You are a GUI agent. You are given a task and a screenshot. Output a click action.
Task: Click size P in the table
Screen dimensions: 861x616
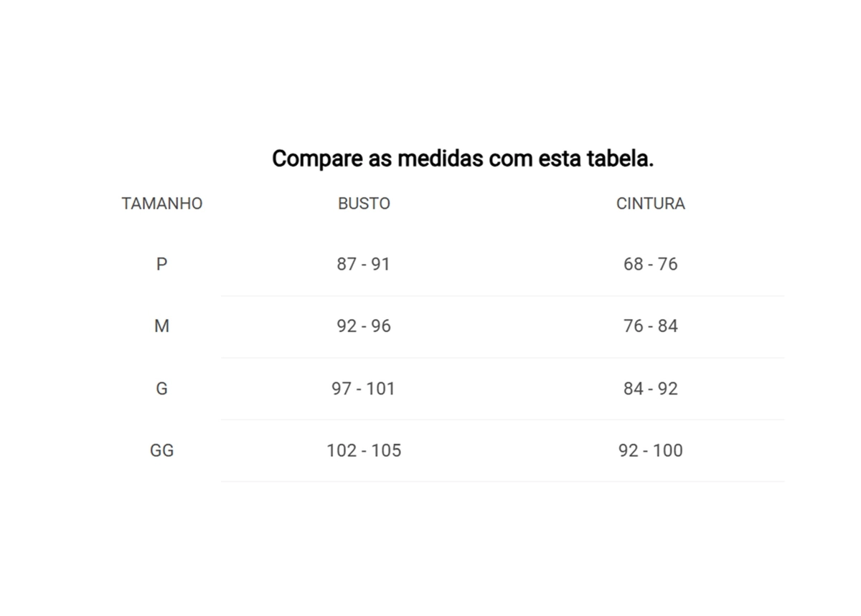tap(162, 264)
